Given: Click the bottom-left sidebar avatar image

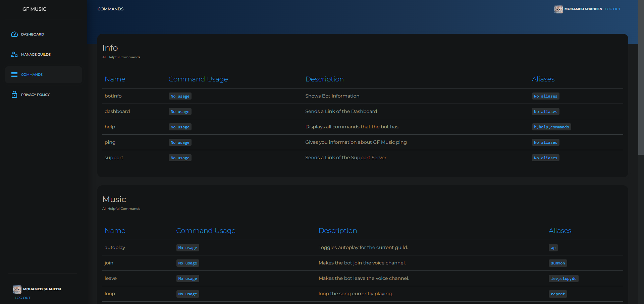Looking at the screenshot, I should pyautogui.click(x=17, y=289).
